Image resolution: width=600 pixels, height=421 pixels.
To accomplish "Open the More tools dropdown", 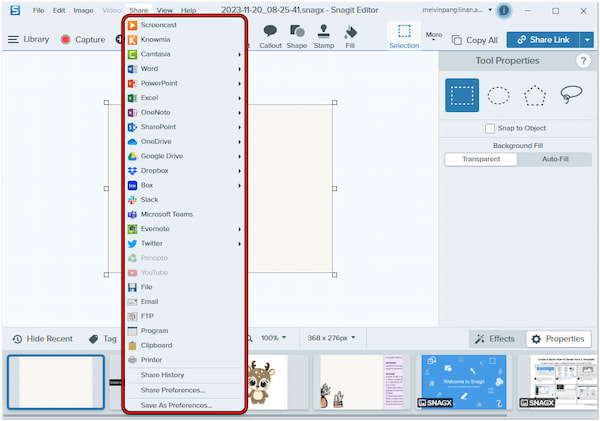I will pos(434,36).
